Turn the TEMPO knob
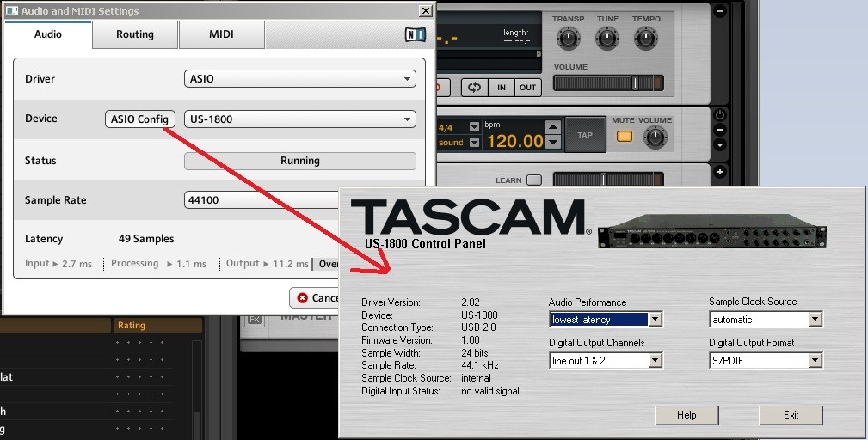Image resolution: width=868 pixels, height=440 pixels. pyautogui.click(x=645, y=39)
